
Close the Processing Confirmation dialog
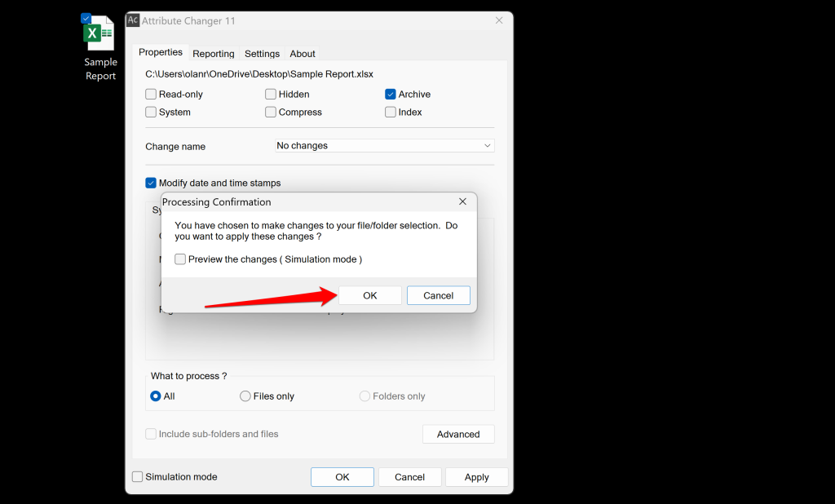click(x=462, y=201)
